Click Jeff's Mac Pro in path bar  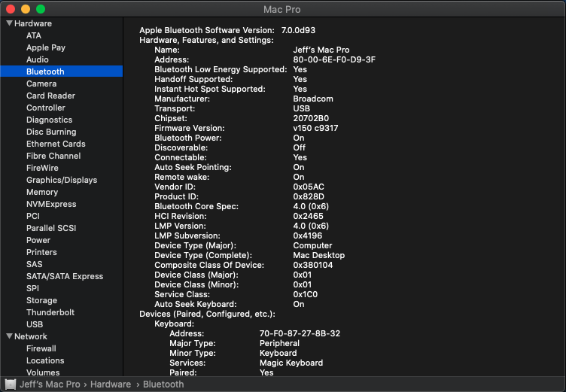pyautogui.click(x=50, y=384)
